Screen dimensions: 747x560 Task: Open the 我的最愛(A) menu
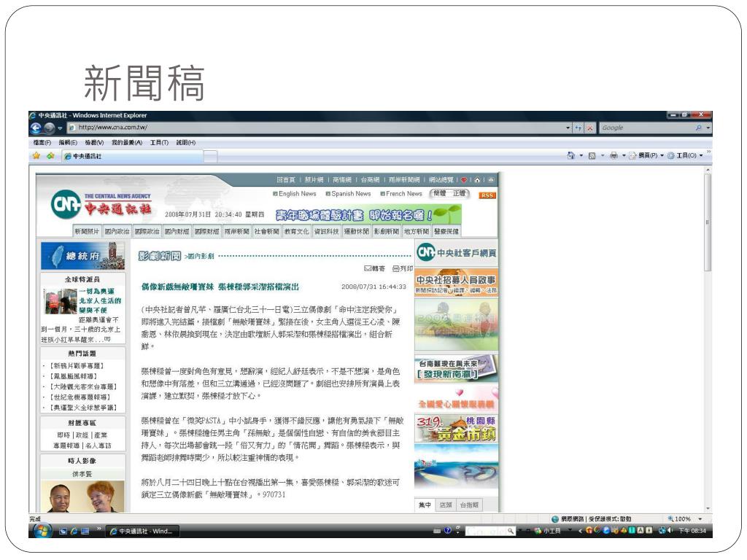pos(127,142)
